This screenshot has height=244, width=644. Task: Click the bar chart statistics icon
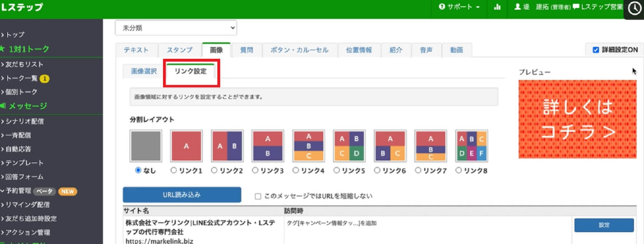pos(497,7)
